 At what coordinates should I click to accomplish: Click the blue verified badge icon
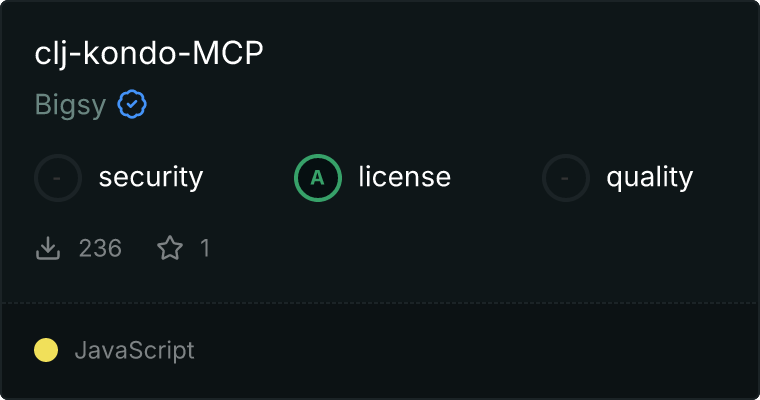[x=132, y=104]
